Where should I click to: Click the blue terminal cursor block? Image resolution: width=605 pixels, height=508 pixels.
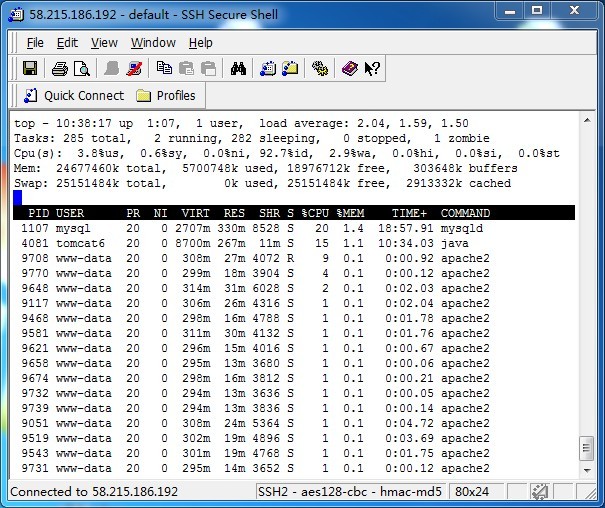click(17, 198)
